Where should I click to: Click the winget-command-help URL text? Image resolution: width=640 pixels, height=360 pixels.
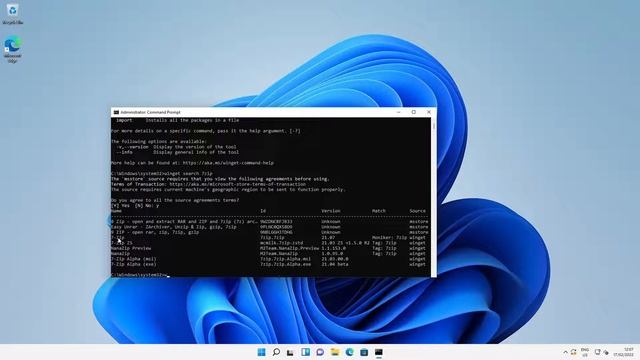tap(228, 163)
